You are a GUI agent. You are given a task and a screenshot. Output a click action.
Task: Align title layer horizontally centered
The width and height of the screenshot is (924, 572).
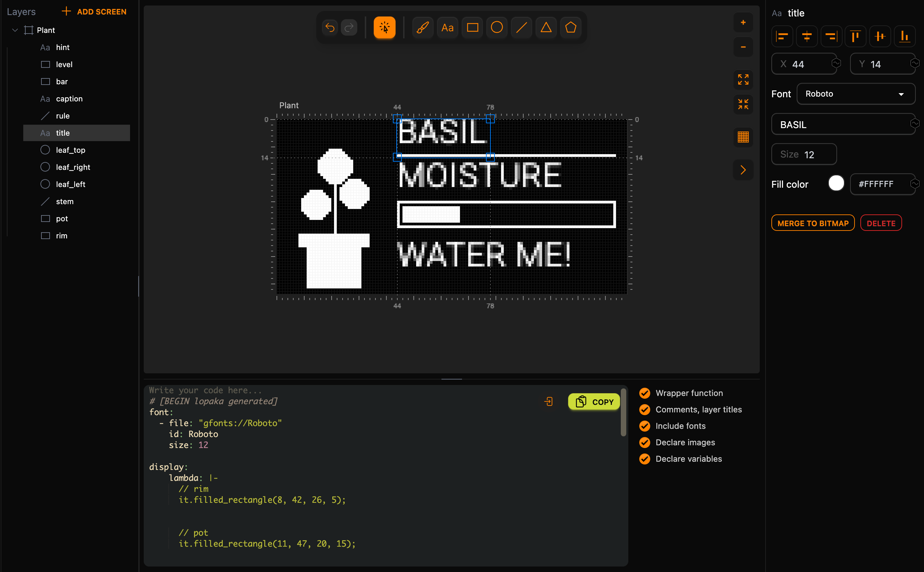[x=807, y=36]
